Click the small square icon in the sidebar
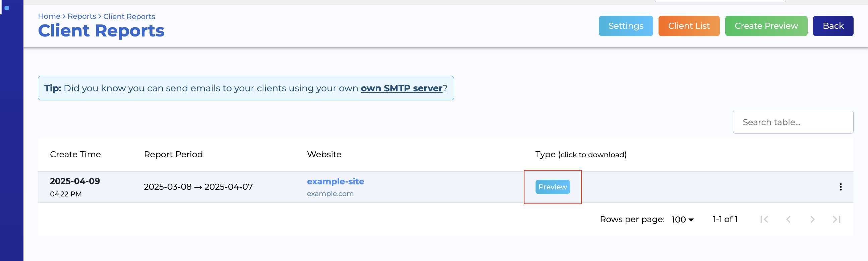Image resolution: width=868 pixels, height=261 pixels. coord(7,8)
